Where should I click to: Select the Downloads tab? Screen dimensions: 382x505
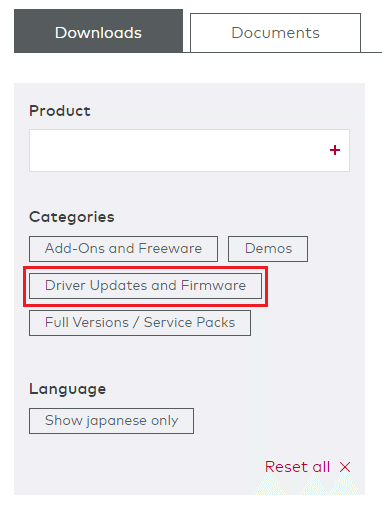click(98, 31)
